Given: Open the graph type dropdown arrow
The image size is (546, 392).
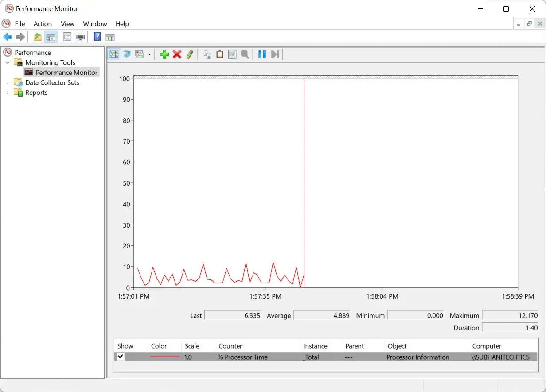Looking at the screenshot, I should click(x=149, y=54).
